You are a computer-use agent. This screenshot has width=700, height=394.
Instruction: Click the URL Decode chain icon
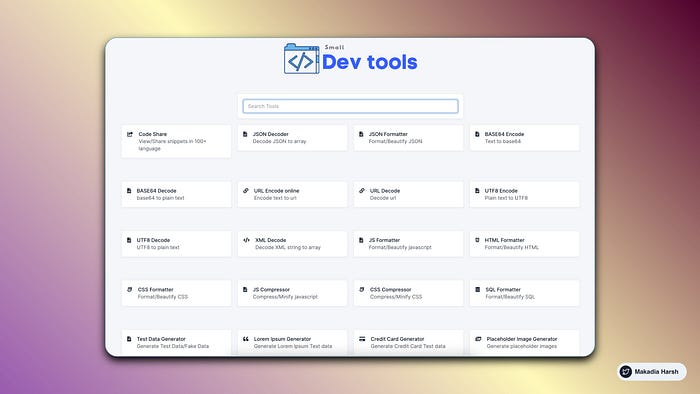click(x=362, y=191)
